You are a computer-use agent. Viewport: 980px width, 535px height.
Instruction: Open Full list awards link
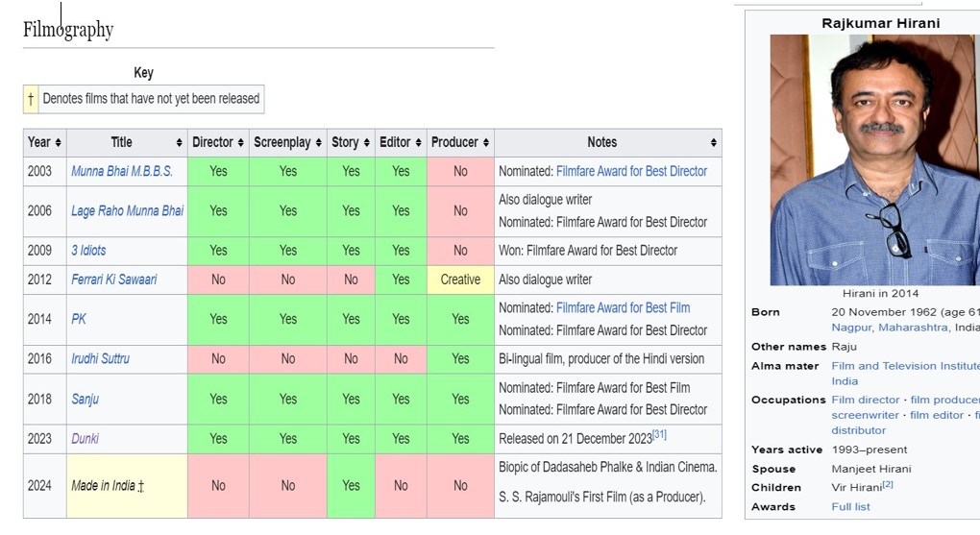coord(850,507)
